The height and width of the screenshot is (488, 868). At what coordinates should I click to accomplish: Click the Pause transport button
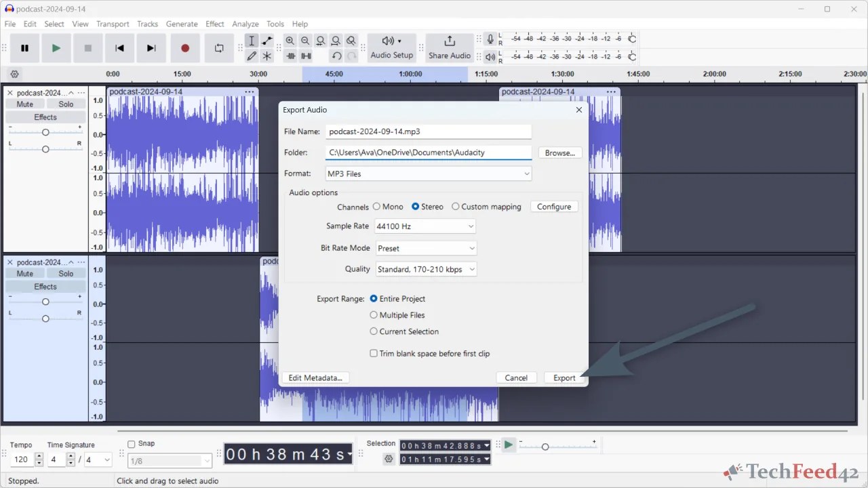25,48
